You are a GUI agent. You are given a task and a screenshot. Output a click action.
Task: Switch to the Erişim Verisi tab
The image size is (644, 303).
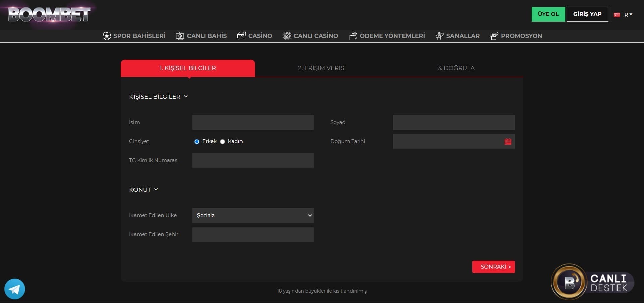click(322, 68)
